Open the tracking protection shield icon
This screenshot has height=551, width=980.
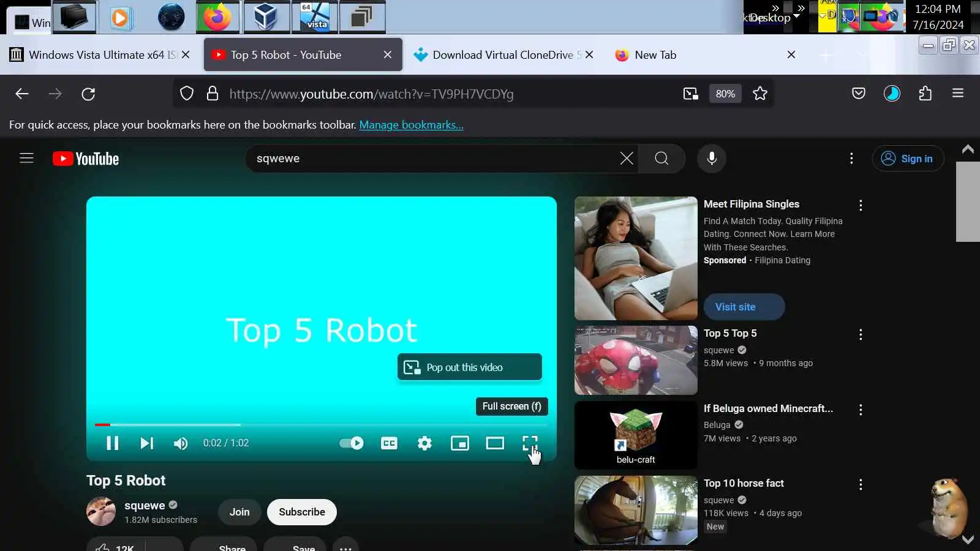tap(187, 94)
